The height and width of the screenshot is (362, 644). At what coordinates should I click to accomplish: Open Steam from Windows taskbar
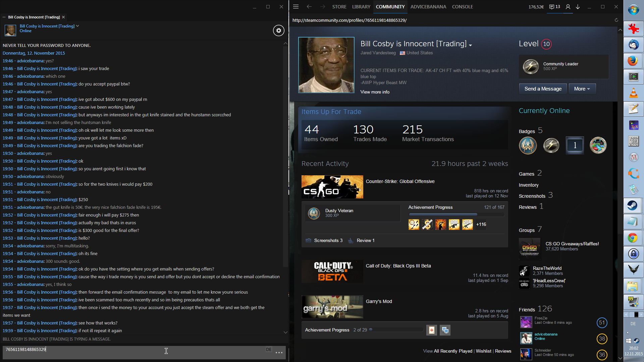[633, 205]
